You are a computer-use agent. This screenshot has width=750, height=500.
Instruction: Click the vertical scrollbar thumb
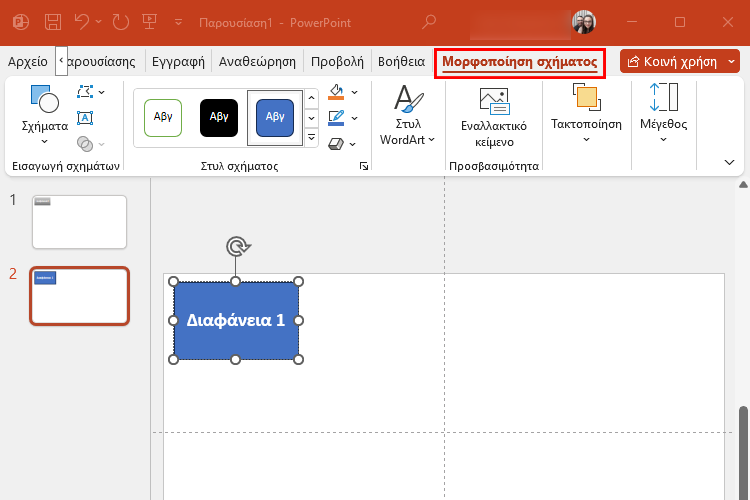[x=743, y=452]
